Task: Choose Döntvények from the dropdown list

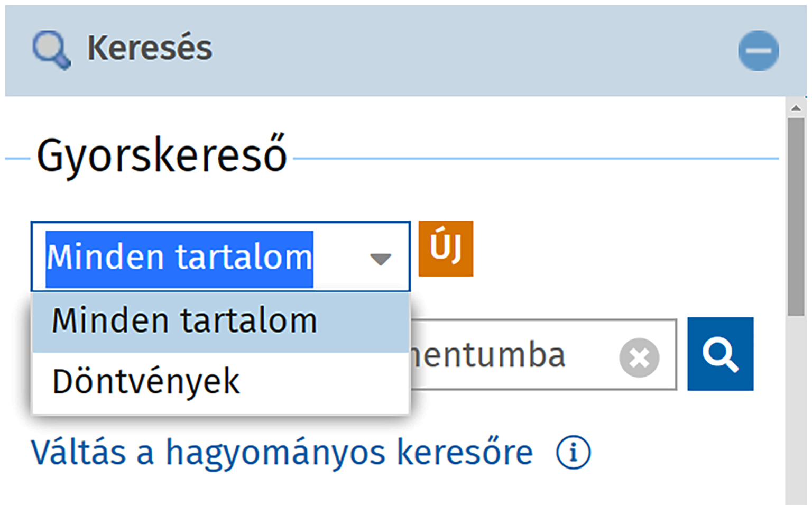Action: pos(146,382)
